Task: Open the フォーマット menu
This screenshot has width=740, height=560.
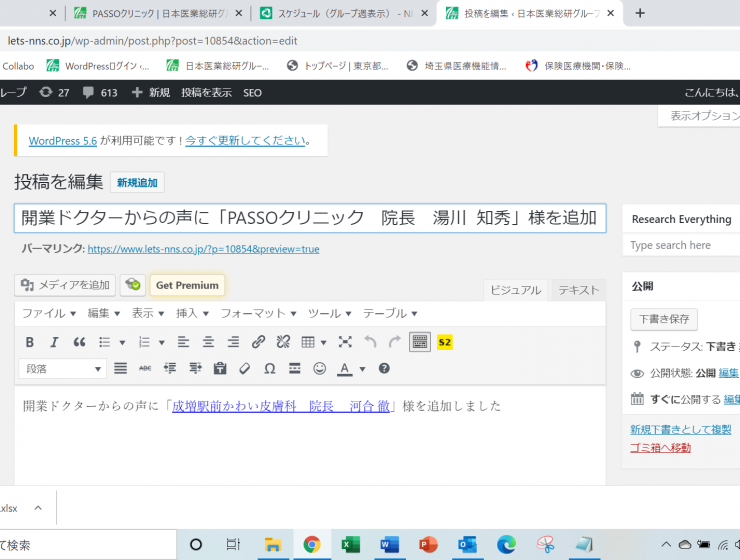Action: point(258,313)
